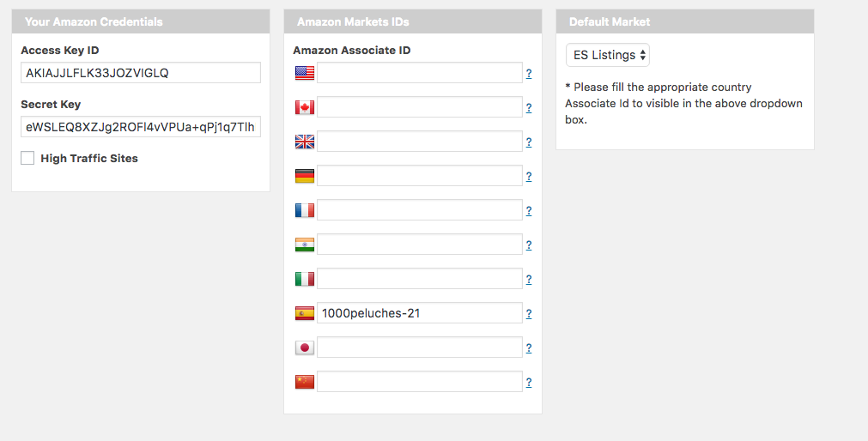Click the Japan flag icon
Viewport: 868px width, 441px height.
(305, 347)
